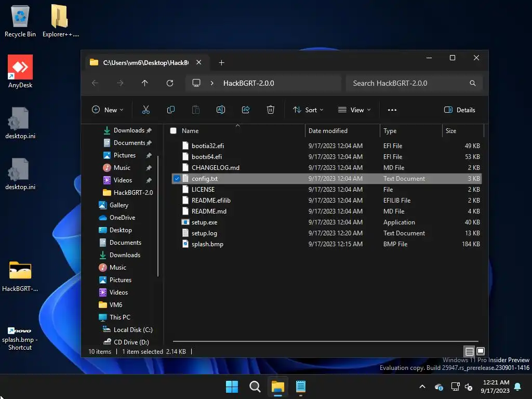Select the setup.exe file
The image size is (532, 399).
204,222
